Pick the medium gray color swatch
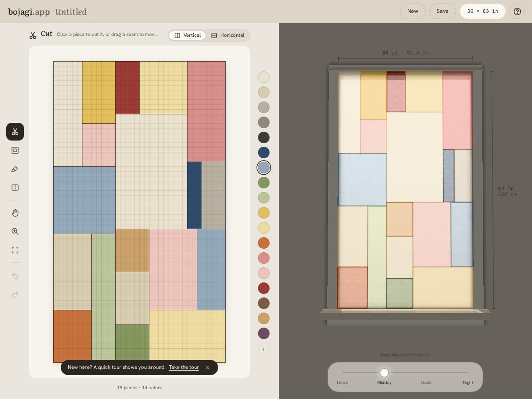Viewport: 532px width, 399px height. [264, 122]
